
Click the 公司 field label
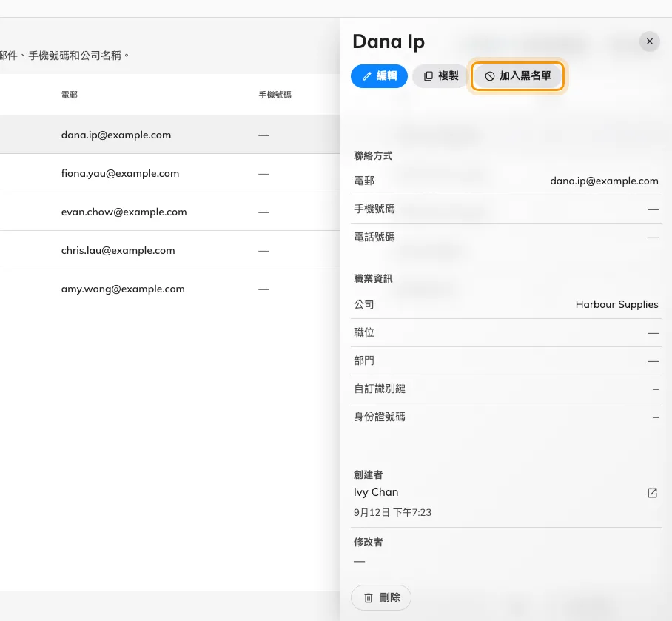[364, 304]
